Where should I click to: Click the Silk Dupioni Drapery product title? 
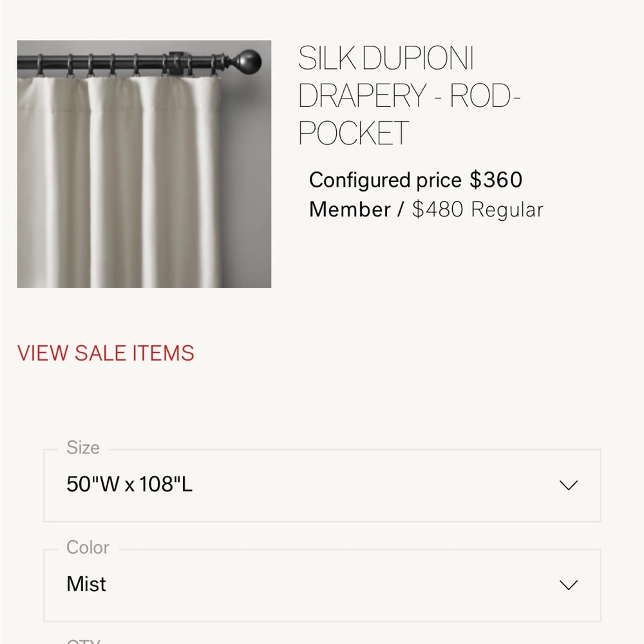pos(409,95)
